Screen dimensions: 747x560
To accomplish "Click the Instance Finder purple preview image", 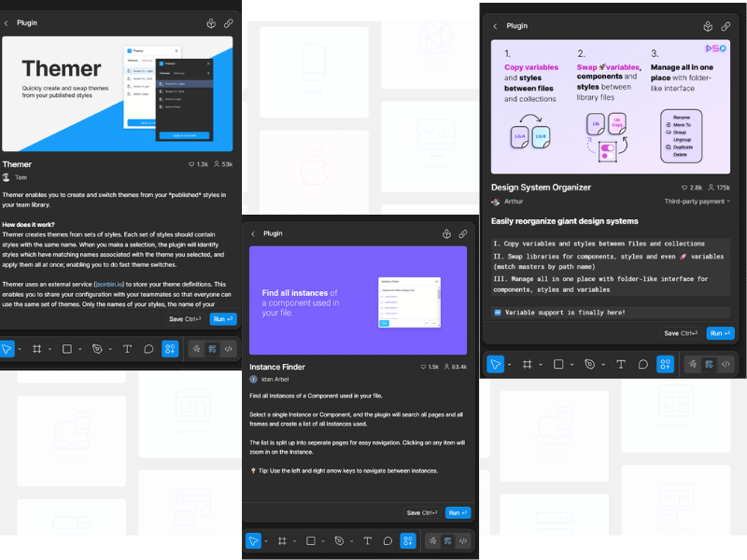I will tap(359, 301).
